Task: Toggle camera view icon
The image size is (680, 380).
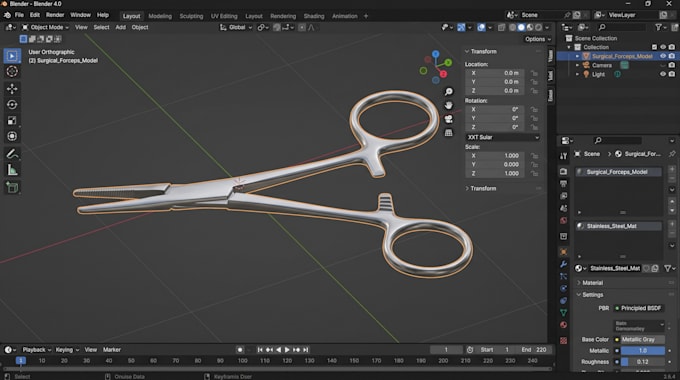Action: (x=448, y=119)
